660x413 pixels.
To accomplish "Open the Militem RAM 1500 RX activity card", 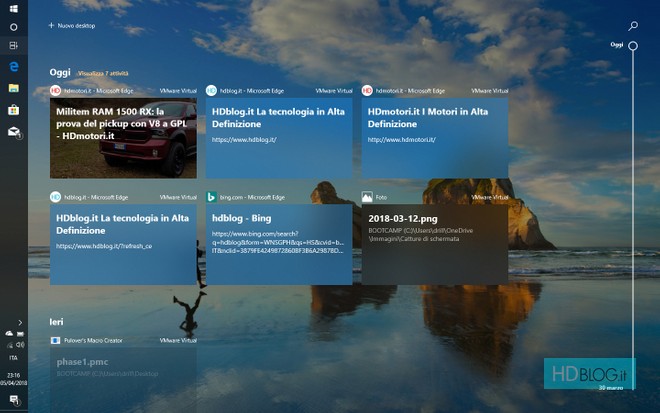I will 123,137.
